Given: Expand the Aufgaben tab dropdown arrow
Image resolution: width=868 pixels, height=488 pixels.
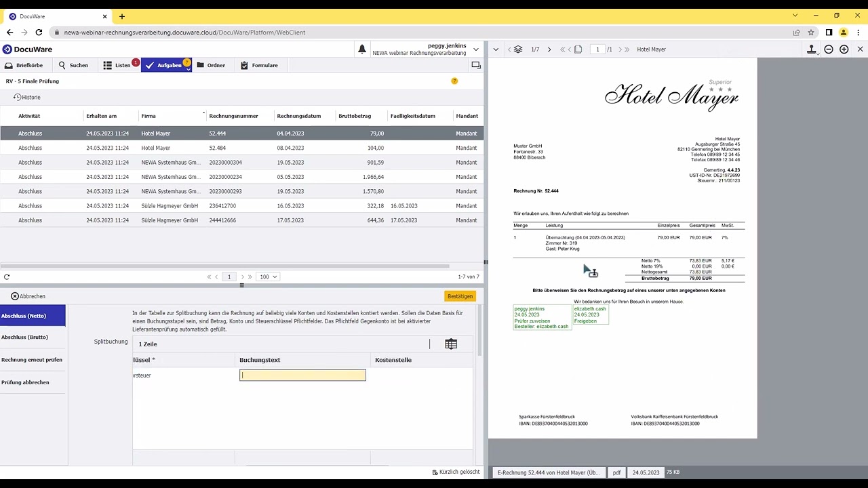Looking at the screenshot, I should click(188, 69).
